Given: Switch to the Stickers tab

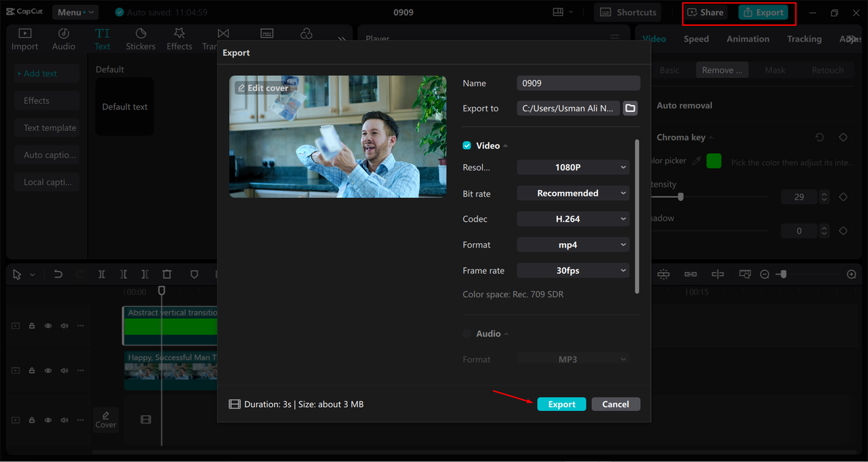Looking at the screenshot, I should click(x=140, y=39).
